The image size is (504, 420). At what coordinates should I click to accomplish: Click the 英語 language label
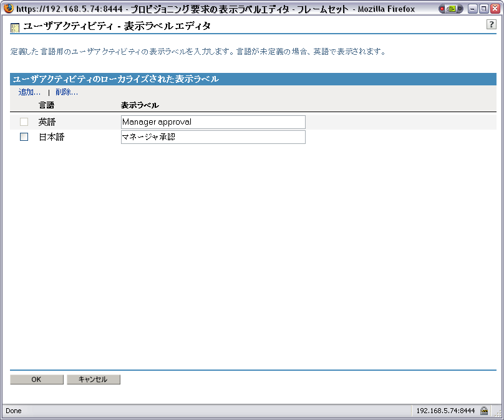point(47,122)
